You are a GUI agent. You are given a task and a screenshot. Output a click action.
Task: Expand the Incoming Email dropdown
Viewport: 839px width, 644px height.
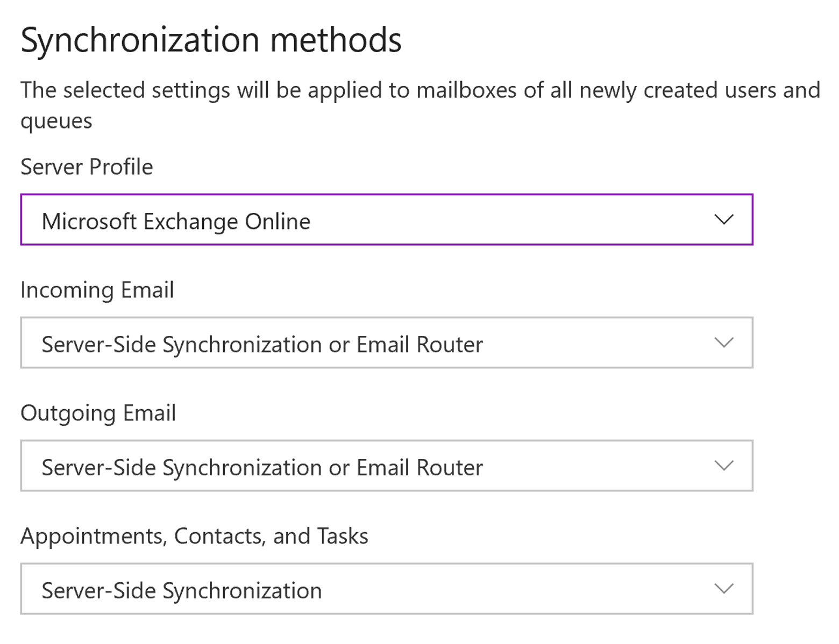(x=387, y=342)
